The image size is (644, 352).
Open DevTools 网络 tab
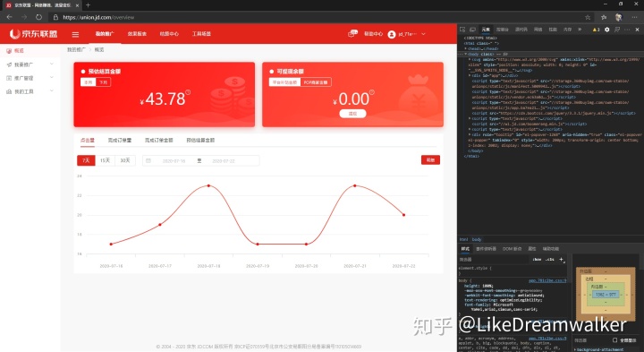(x=538, y=30)
